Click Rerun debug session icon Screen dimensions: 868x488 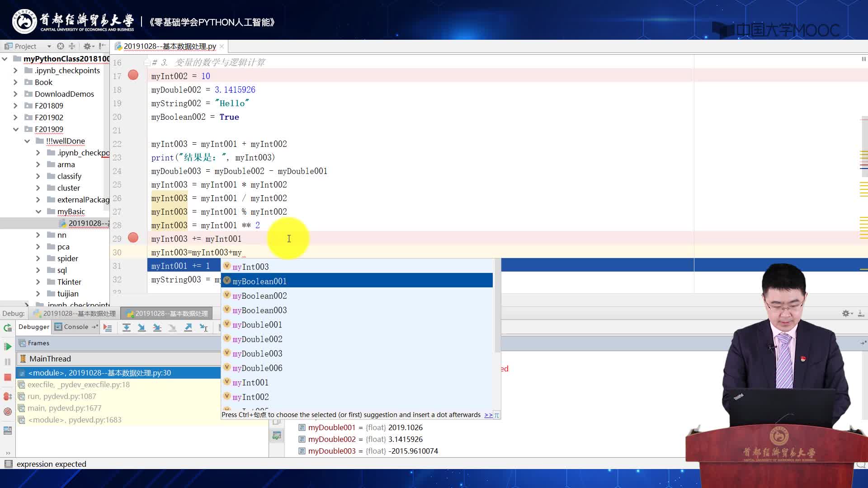point(8,328)
